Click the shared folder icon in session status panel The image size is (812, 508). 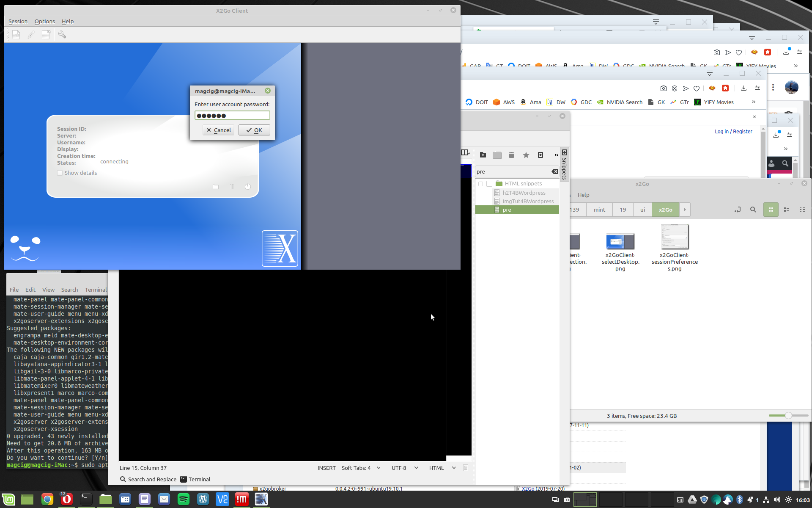[216, 187]
